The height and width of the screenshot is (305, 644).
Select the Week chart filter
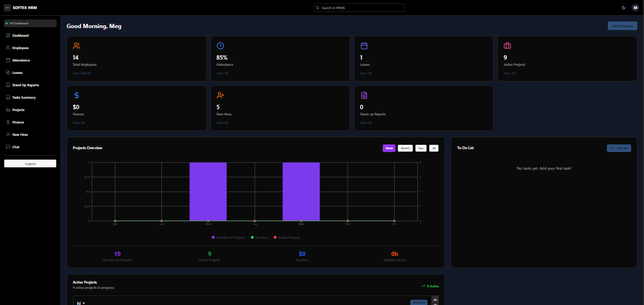[389, 148]
